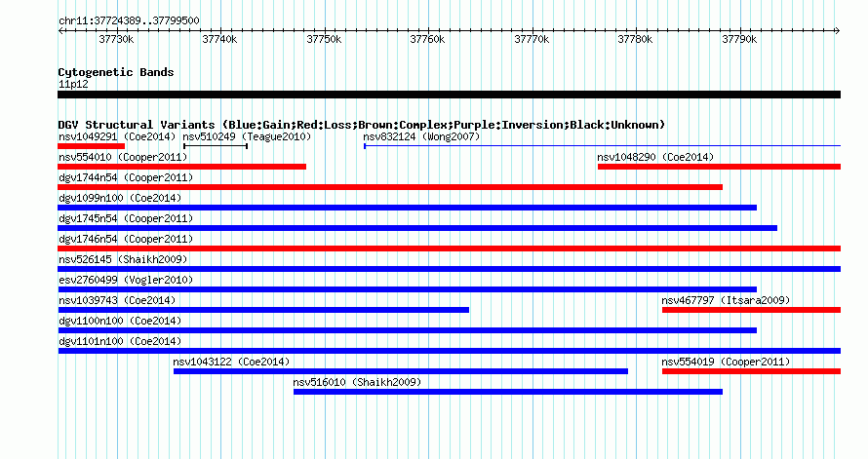Click the chr11:37724389..37799500 coordinate label
Screen dimensions: 868x459
129,20
